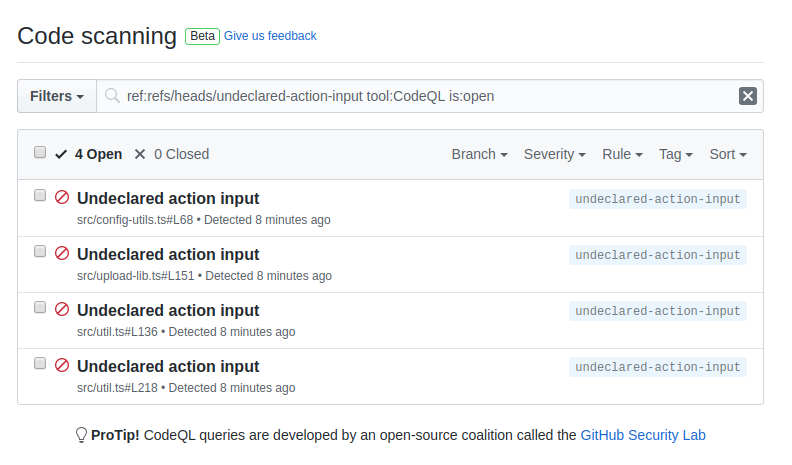The image size is (792, 465).
Task: Check the src/config-utils.ts#L68 alert checkbox
Action: click(x=40, y=196)
